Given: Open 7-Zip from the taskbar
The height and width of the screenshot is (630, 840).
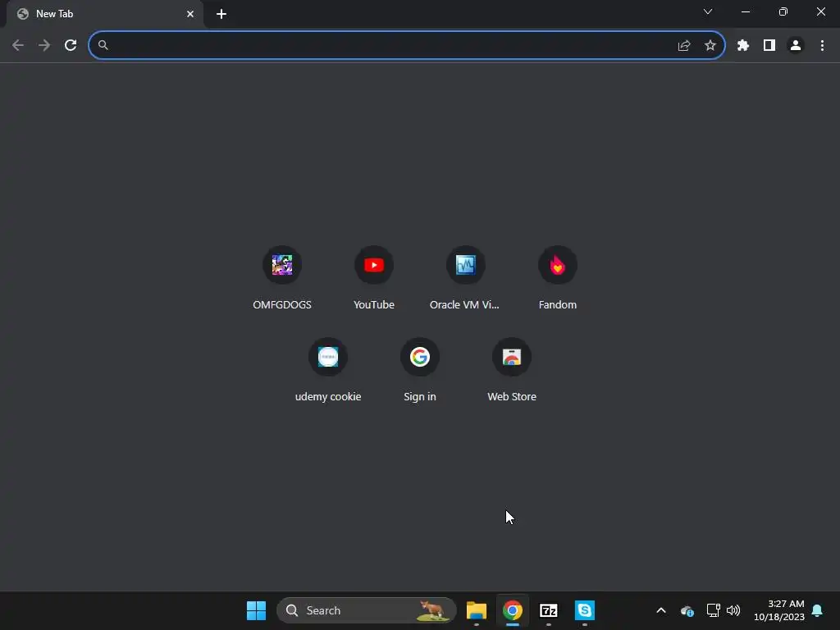Looking at the screenshot, I should [549, 610].
